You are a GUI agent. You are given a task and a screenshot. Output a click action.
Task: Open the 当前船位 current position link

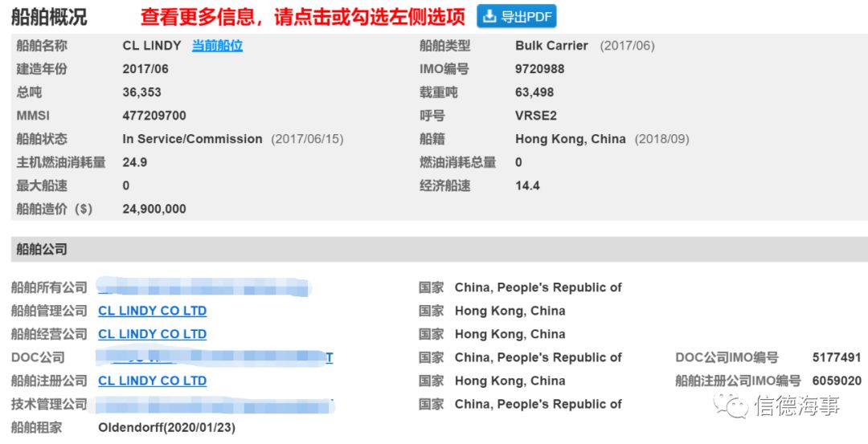pyautogui.click(x=217, y=46)
